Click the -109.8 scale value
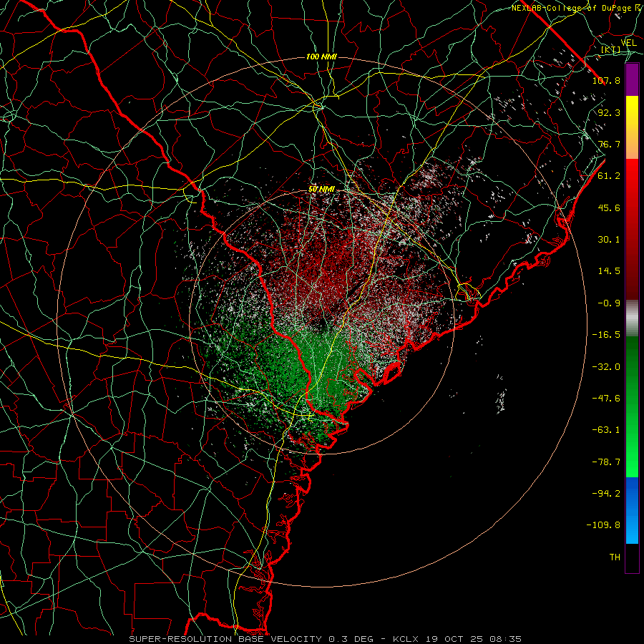This screenshot has height=644, width=644. pyautogui.click(x=603, y=525)
